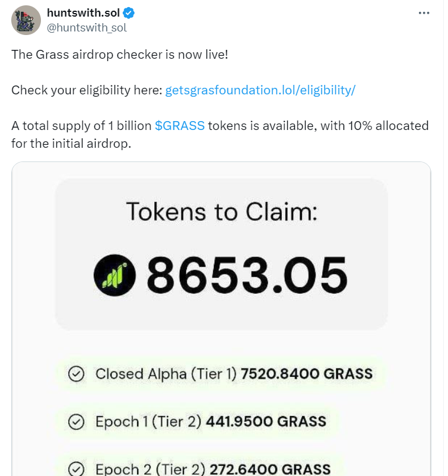
Task: Open the eligibility checker link
Action: click(x=262, y=90)
